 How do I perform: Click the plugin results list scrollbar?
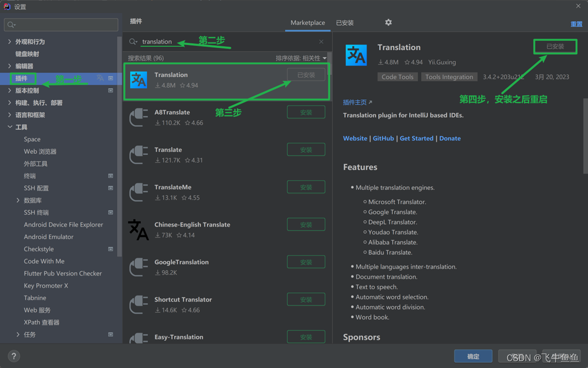tap(329, 62)
